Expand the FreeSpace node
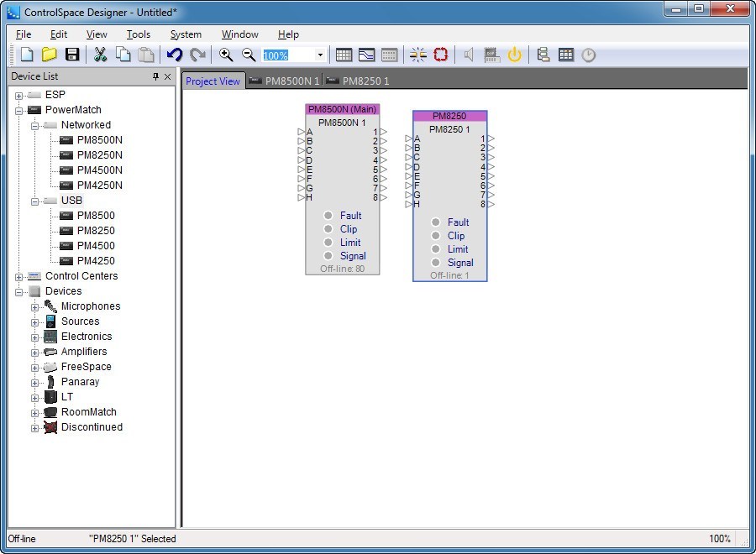 point(34,368)
